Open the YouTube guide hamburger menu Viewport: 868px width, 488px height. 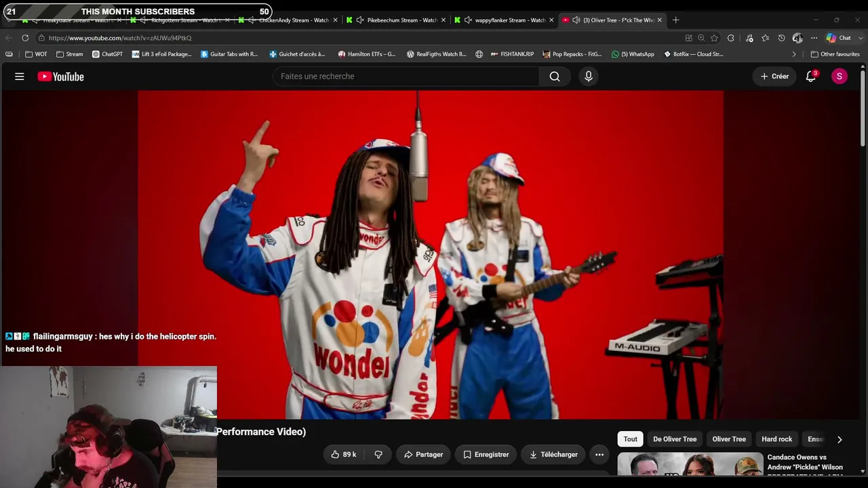coord(20,77)
